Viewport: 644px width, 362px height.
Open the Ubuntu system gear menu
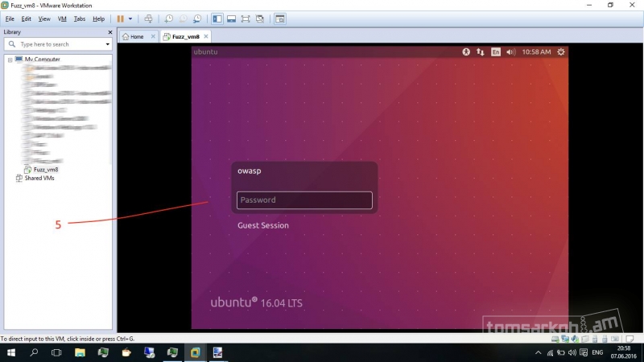pyautogui.click(x=560, y=52)
